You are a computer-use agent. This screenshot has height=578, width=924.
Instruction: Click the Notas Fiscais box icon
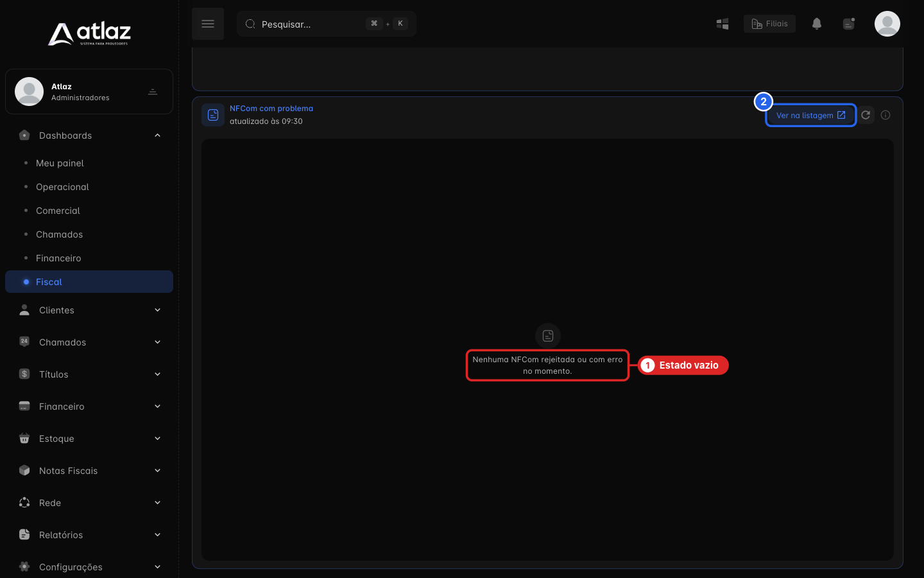tap(24, 470)
